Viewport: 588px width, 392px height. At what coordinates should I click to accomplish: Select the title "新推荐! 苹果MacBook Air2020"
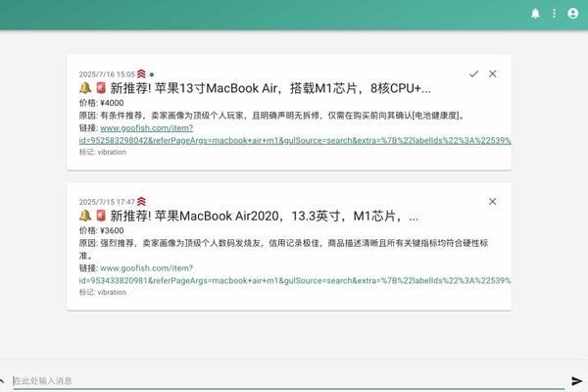[x=195, y=216]
